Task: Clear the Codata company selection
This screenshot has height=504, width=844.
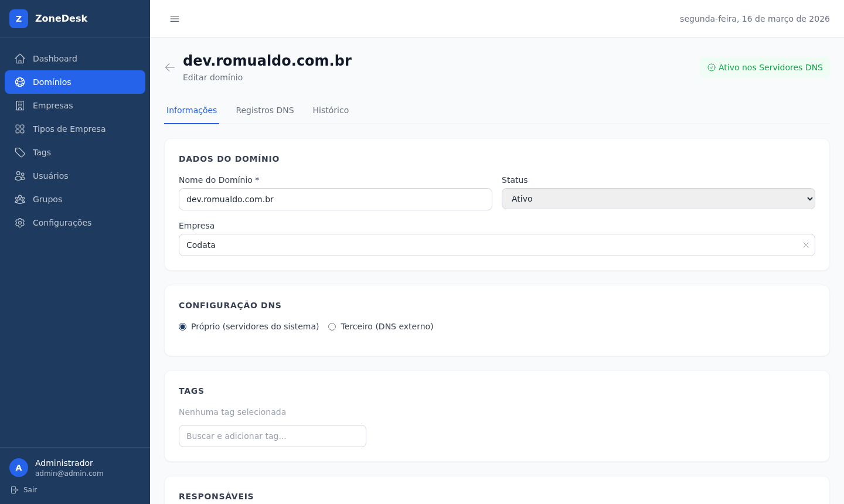Action: coord(806,245)
